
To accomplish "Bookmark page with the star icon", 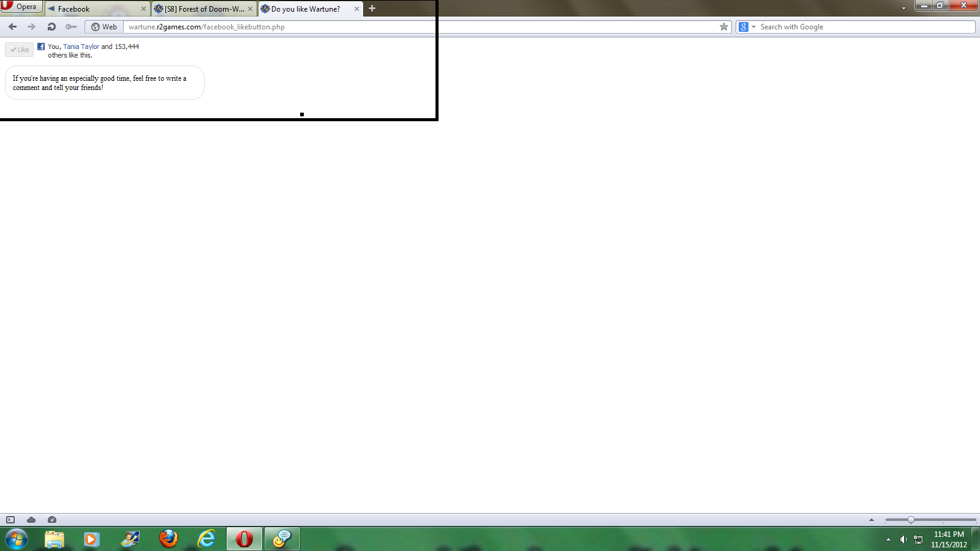I will coord(724,27).
